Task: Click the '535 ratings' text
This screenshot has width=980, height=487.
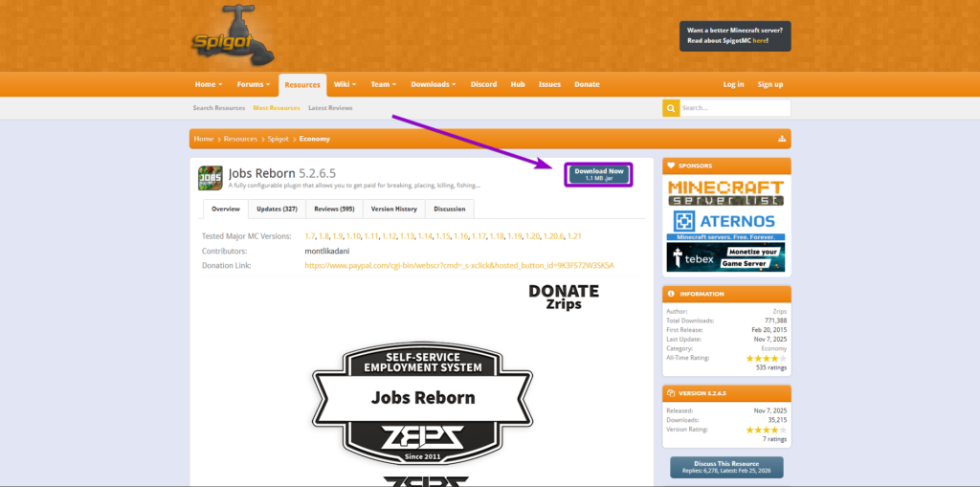Action: (x=771, y=367)
